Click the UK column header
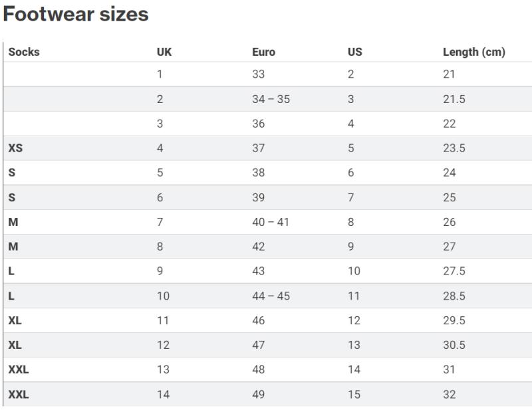This screenshot has width=532, height=412. pyautogui.click(x=164, y=52)
